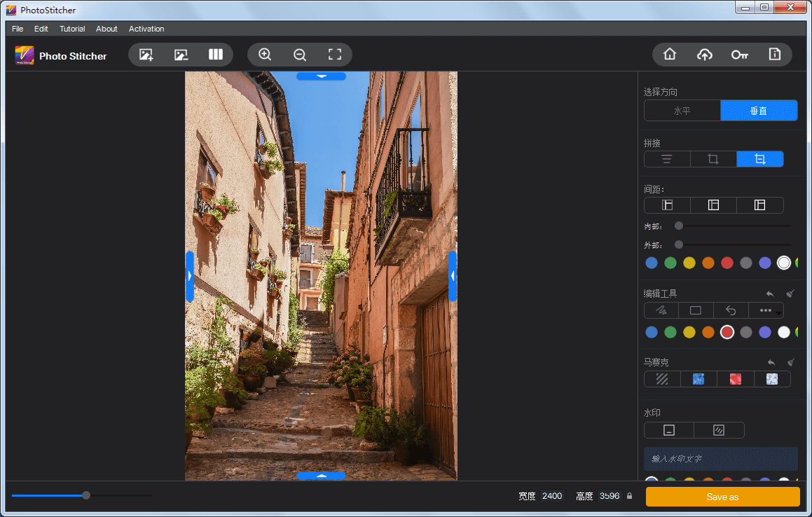Click the fit-to-screen icon
Image resolution: width=812 pixels, height=517 pixels.
pos(335,55)
